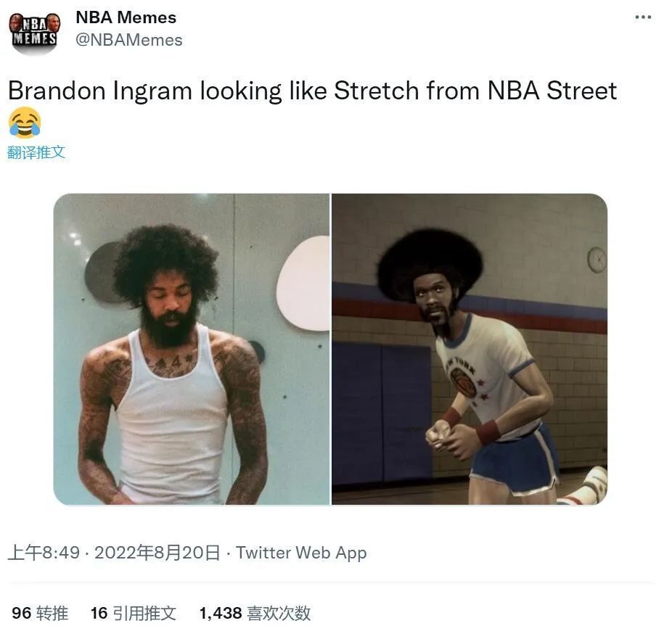Open the right NBA Street game image
This screenshot has width=672, height=639.
pyautogui.click(x=470, y=349)
